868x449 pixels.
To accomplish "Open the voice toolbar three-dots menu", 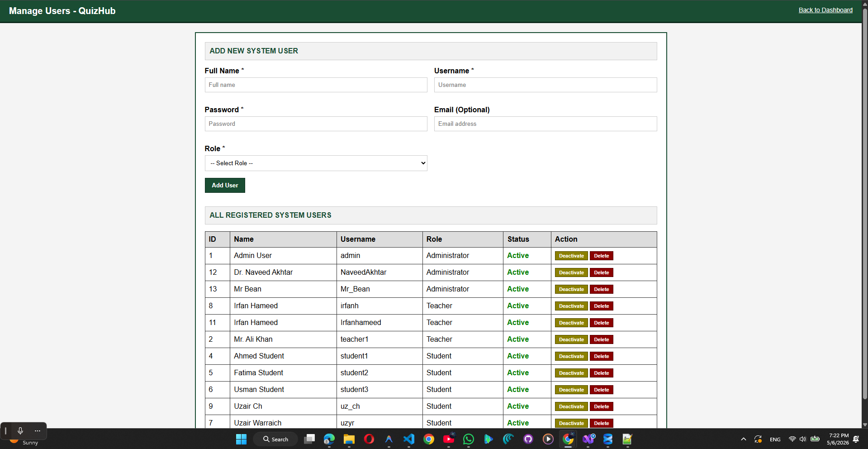I will click(x=38, y=431).
